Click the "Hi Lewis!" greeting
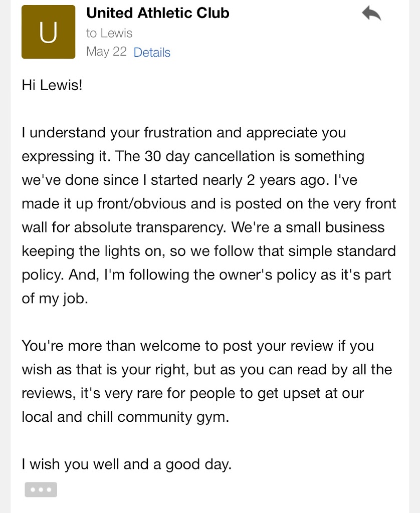420x513 pixels. pyautogui.click(x=52, y=85)
